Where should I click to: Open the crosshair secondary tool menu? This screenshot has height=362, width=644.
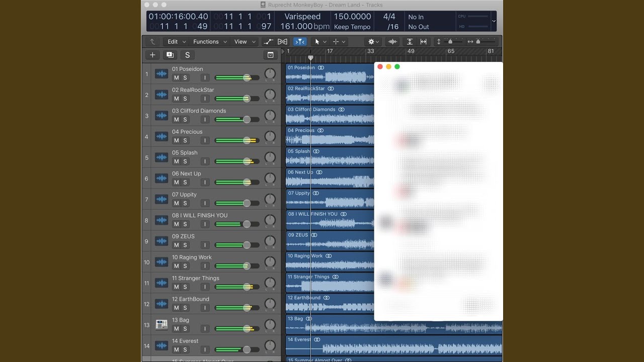tap(339, 42)
